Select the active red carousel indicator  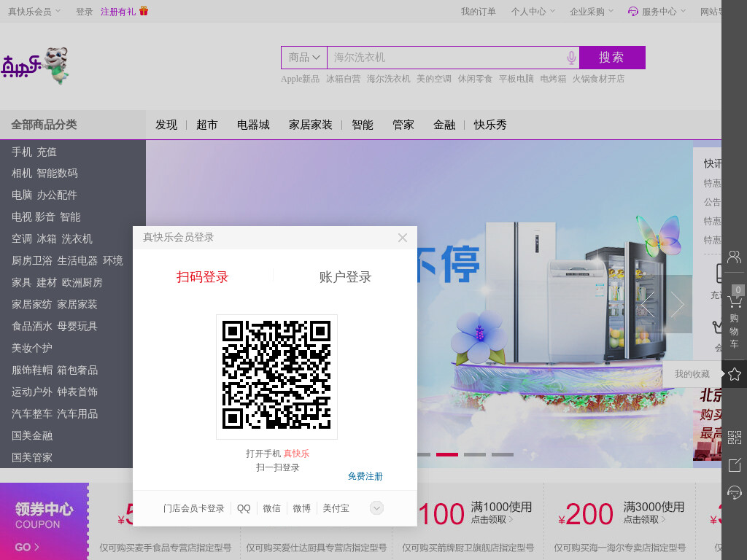pyautogui.click(x=447, y=455)
